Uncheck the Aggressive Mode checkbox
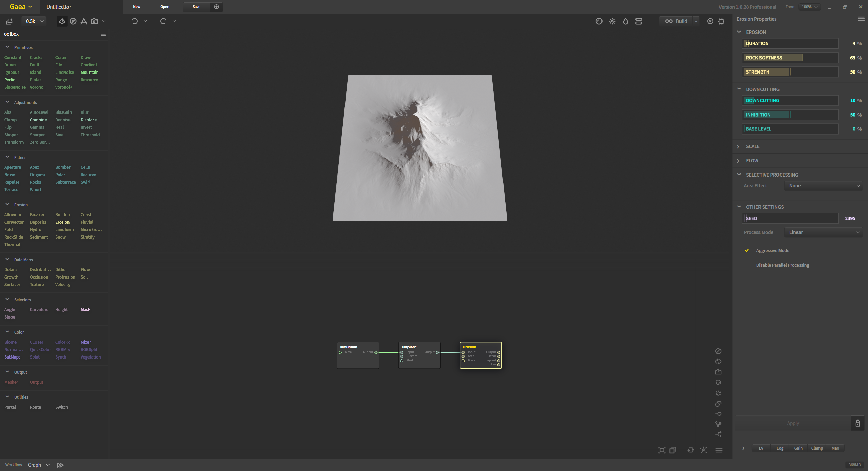The width and height of the screenshot is (868, 471). [747, 250]
